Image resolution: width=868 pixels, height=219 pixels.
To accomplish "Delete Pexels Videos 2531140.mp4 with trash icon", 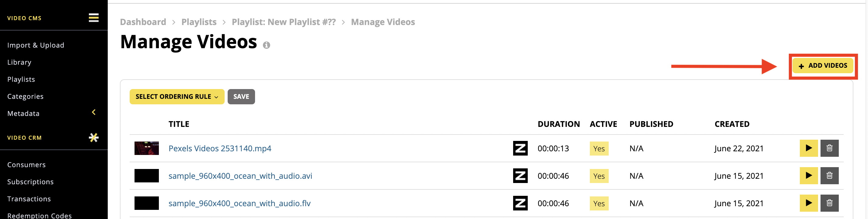I will pos(830,148).
